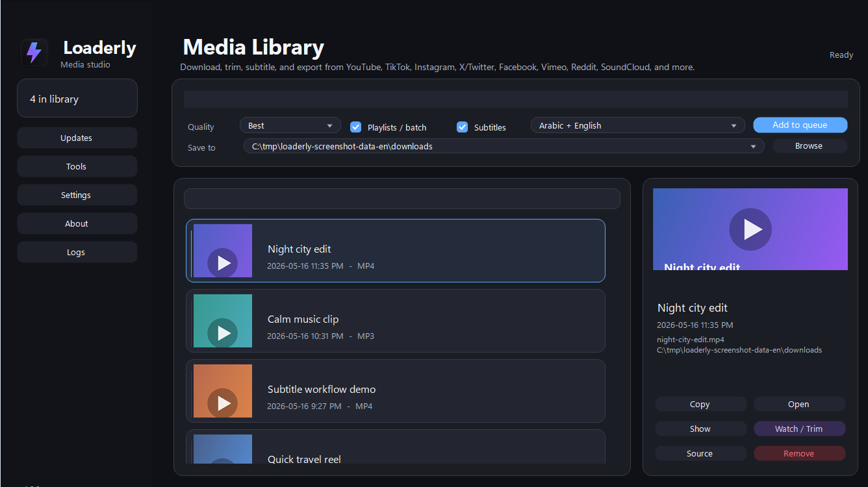868x487 pixels.
Task: Open the Quality dropdown set to Best
Action: pyautogui.click(x=290, y=125)
